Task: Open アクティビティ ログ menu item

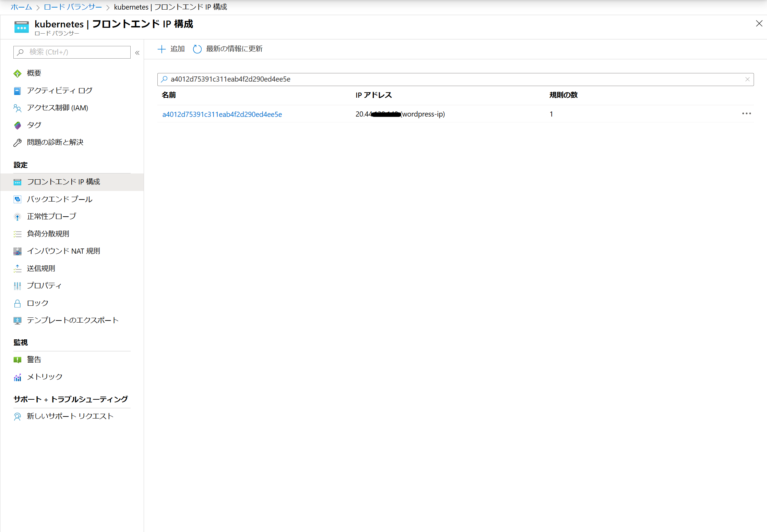Action: pyautogui.click(x=72, y=90)
